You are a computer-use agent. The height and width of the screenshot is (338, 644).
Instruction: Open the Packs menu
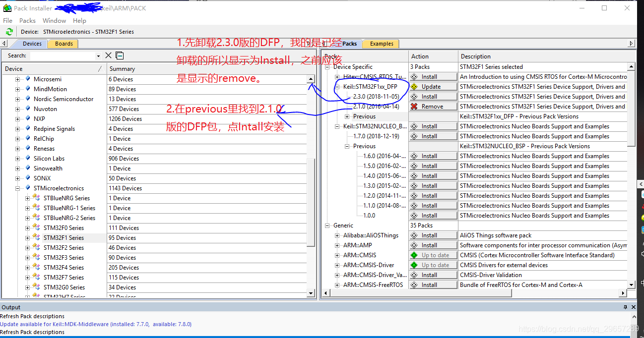tap(27, 21)
